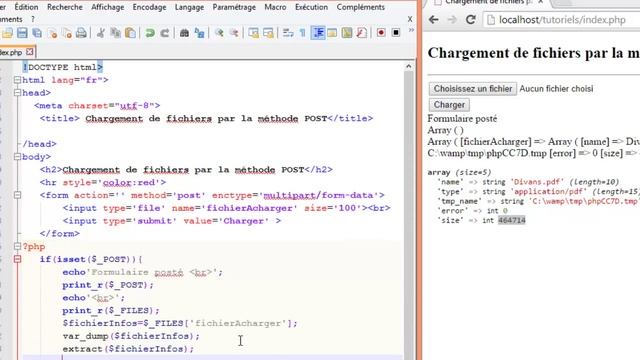Toggle synchronized horizontal scrolling icon

coord(268,33)
